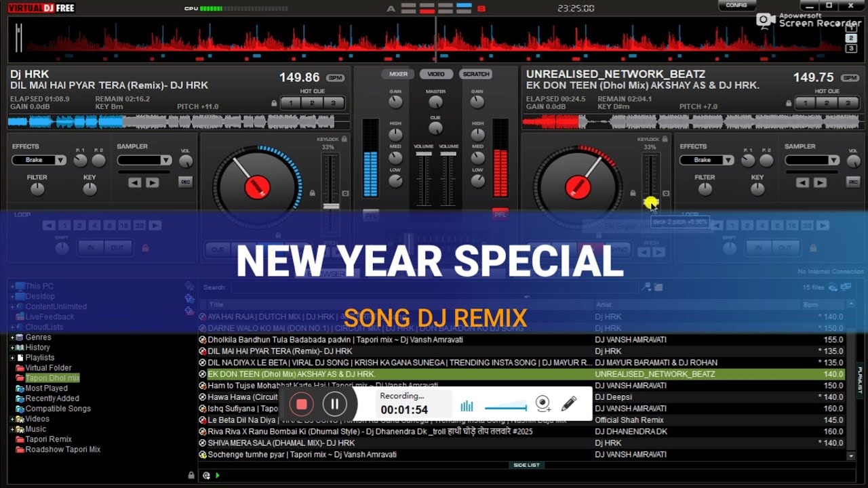Toggle deck 1 keylock padlock
The width and height of the screenshot is (868, 488).
click(x=344, y=139)
